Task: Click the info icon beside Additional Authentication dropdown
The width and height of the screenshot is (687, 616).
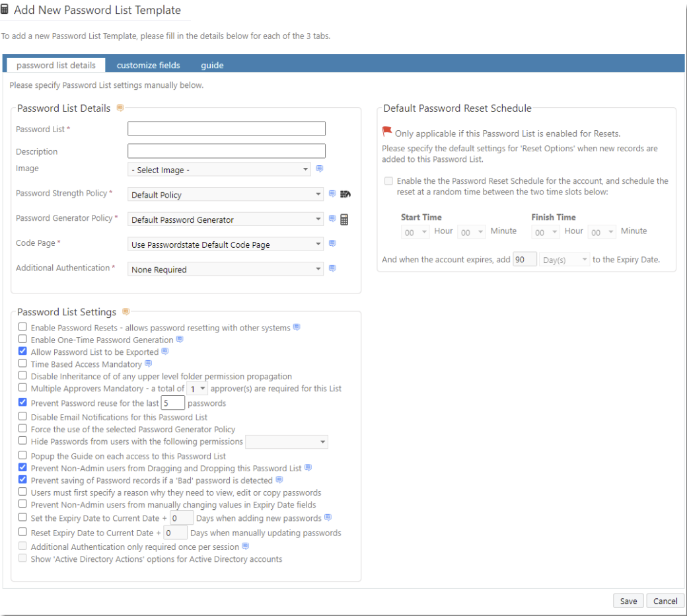Action: (332, 268)
